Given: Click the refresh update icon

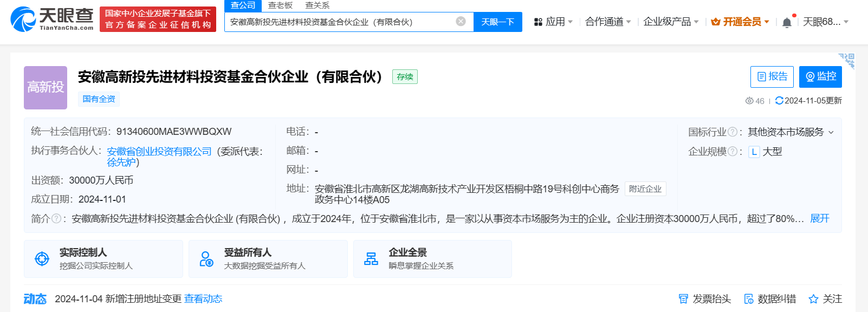Looking at the screenshot, I should [779, 101].
